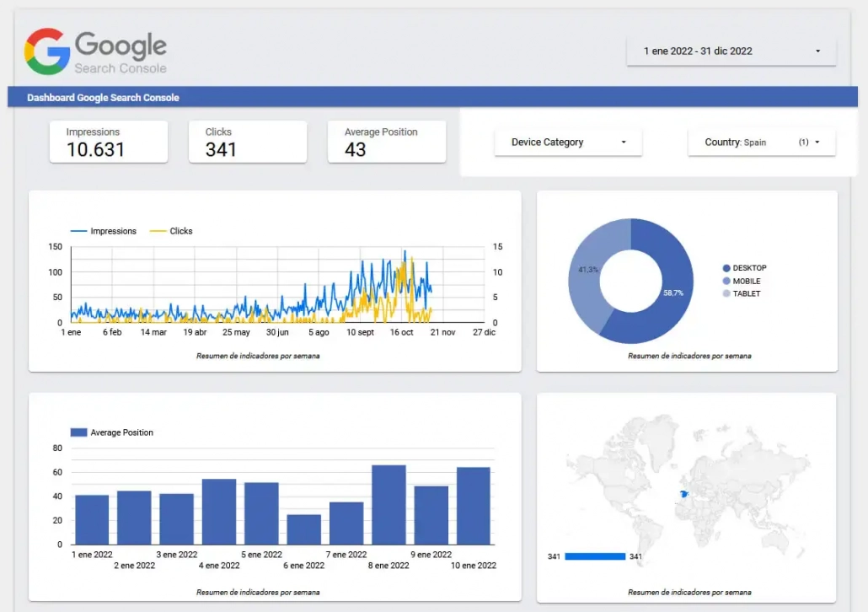Click the bar for 2 ene 2022

click(134, 518)
